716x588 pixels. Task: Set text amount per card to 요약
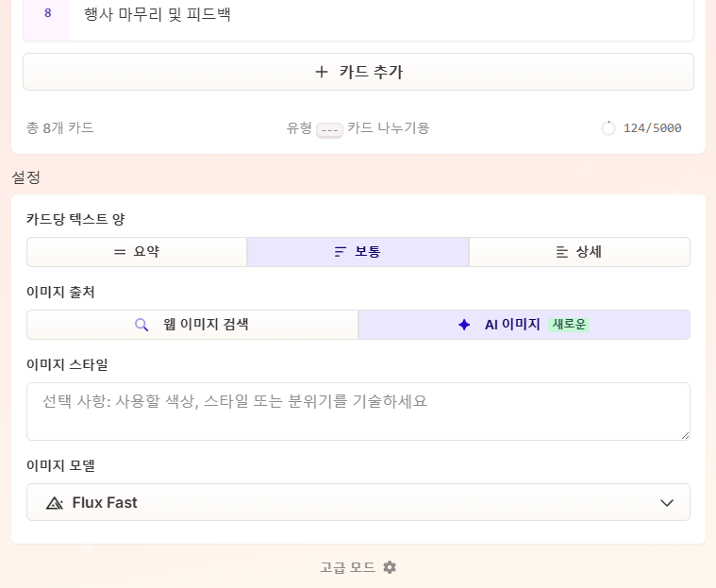click(137, 252)
